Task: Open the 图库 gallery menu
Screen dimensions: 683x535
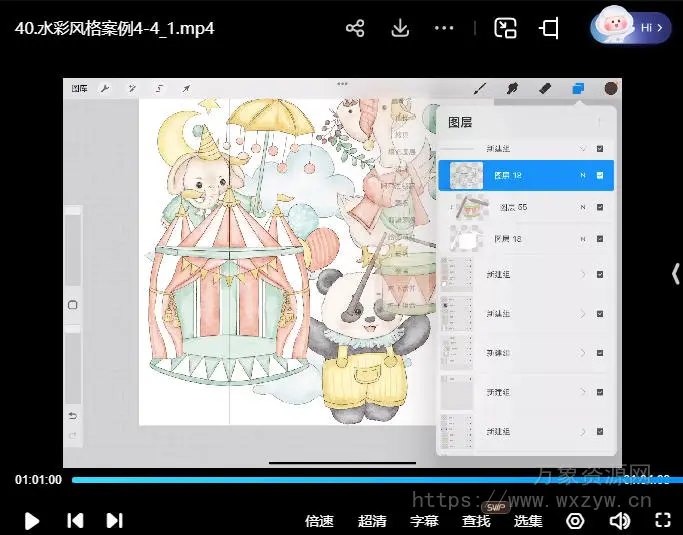Action: [x=80, y=89]
